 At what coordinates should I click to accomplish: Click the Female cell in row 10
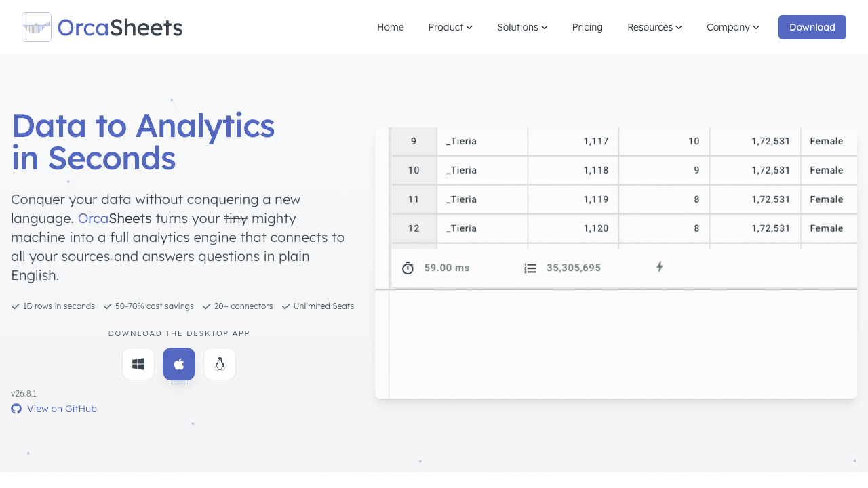(x=829, y=170)
